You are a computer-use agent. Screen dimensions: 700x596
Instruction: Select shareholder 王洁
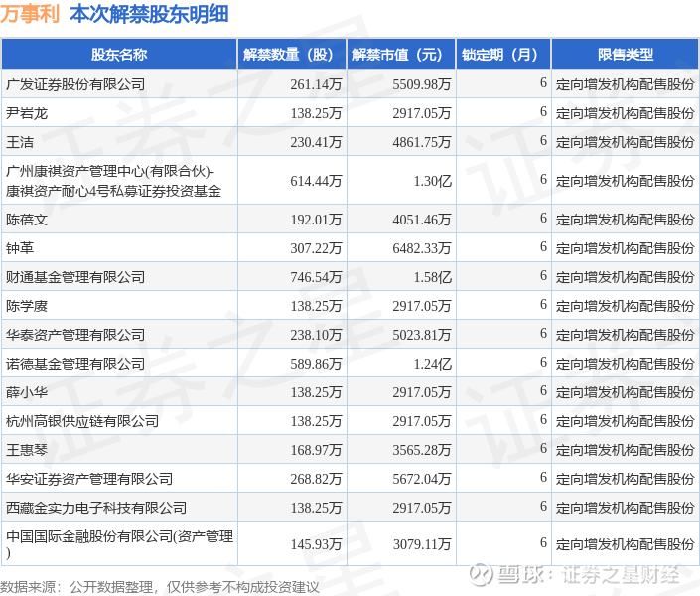click(x=20, y=142)
